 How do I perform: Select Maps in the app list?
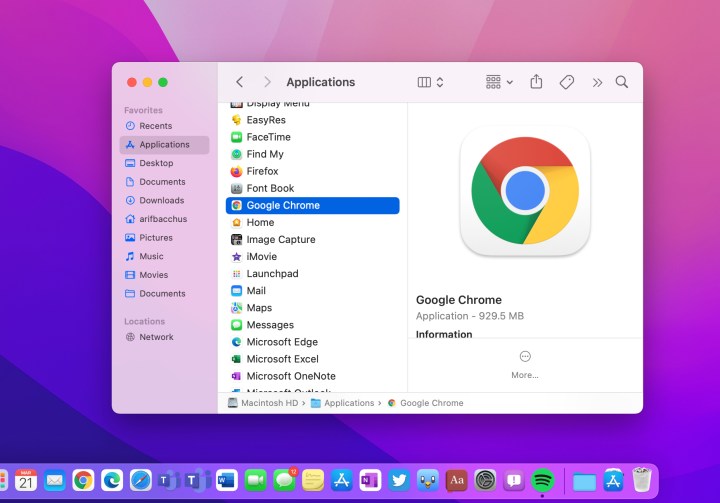point(313,308)
